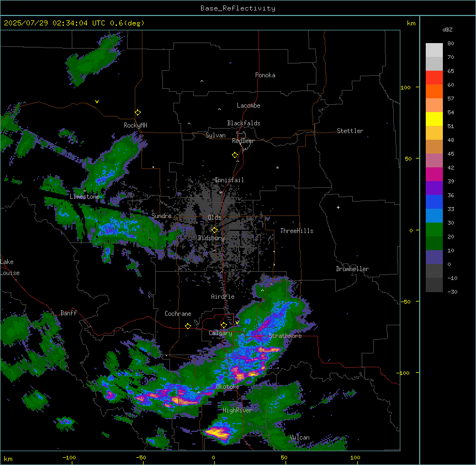Click the dBZ legend heading
Image resolution: width=476 pixels, height=465 pixels.
(447, 30)
